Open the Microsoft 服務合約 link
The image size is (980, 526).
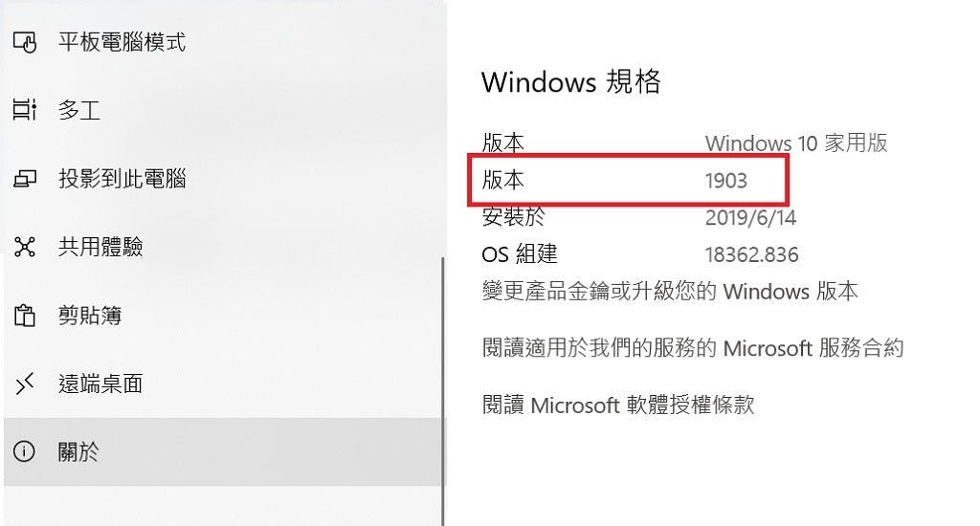click(x=693, y=348)
